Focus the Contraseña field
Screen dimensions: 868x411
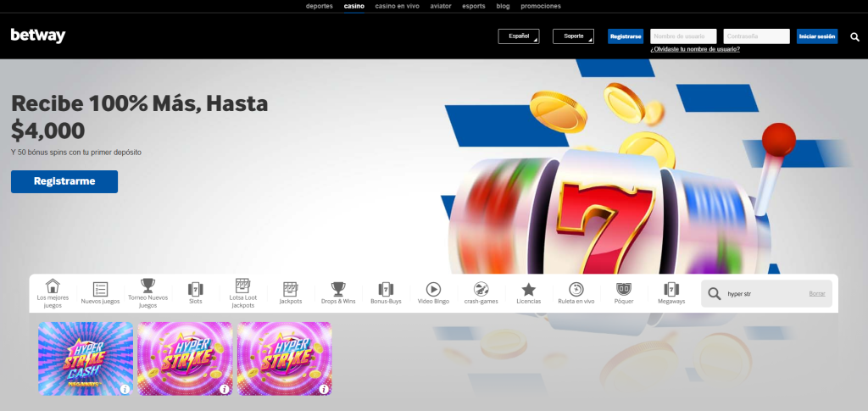[x=757, y=36]
